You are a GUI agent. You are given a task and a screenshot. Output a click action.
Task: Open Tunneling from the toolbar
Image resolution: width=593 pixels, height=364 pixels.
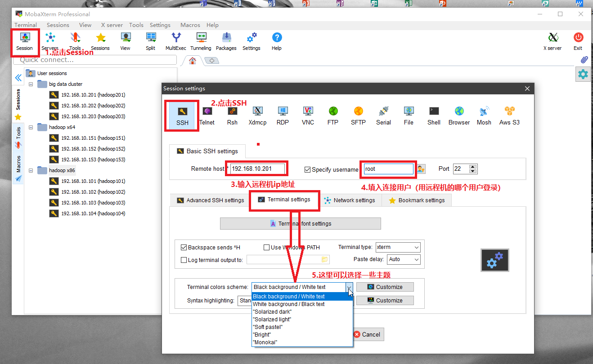[x=201, y=41]
